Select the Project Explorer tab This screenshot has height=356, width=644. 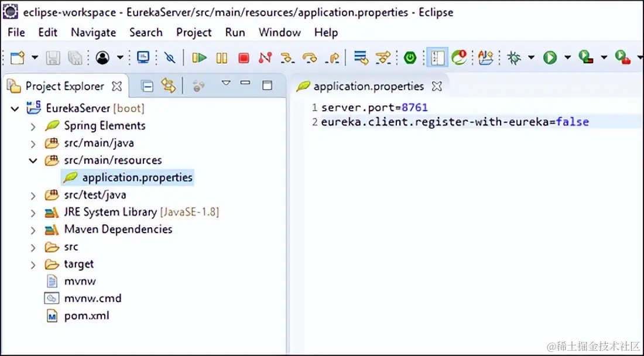(x=65, y=86)
